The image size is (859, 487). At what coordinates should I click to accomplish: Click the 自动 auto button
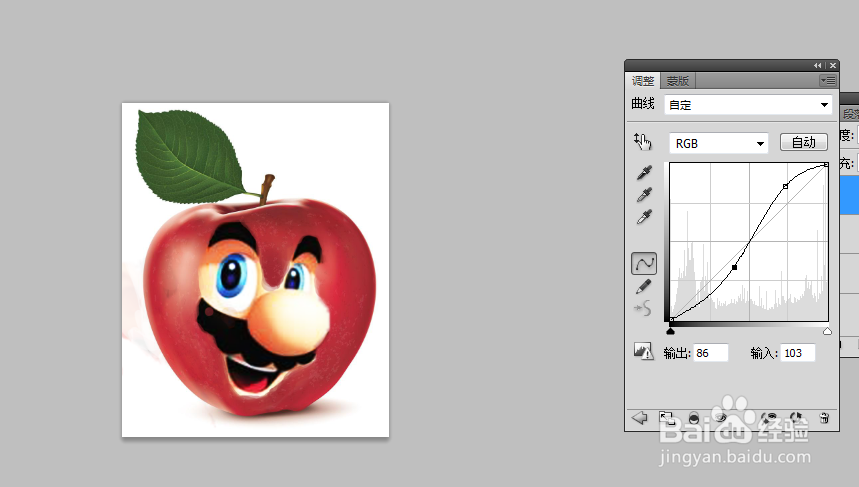pos(804,142)
